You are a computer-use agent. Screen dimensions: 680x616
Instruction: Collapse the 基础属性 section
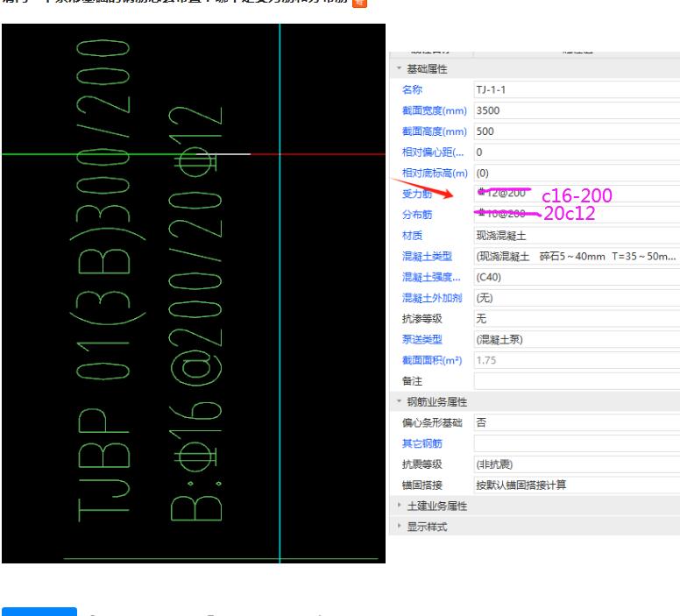[399, 68]
